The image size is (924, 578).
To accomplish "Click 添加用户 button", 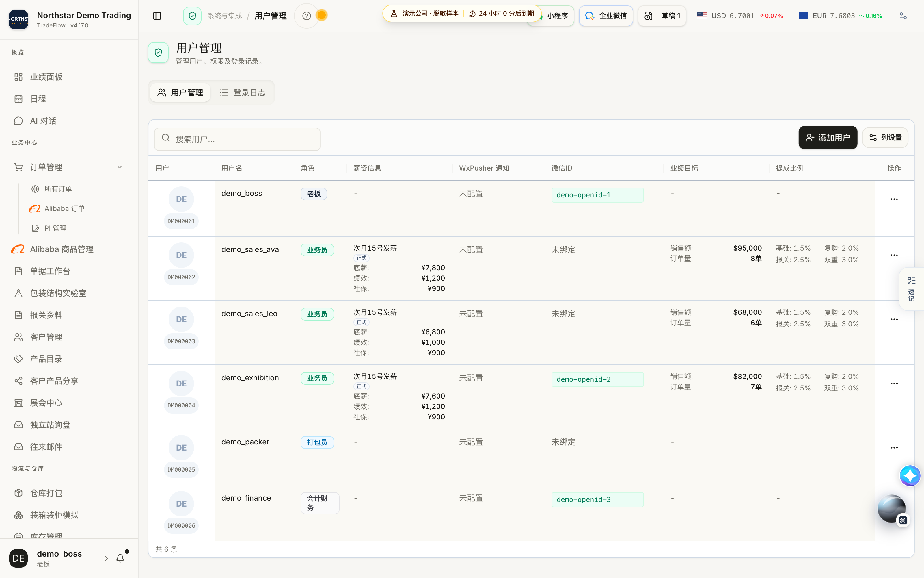I will click(x=828, y=138).
